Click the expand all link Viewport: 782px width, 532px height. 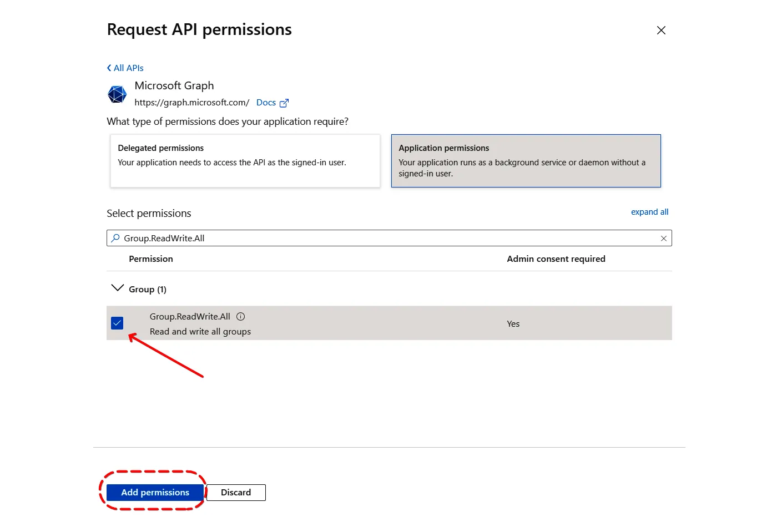(x=649, y=212)
